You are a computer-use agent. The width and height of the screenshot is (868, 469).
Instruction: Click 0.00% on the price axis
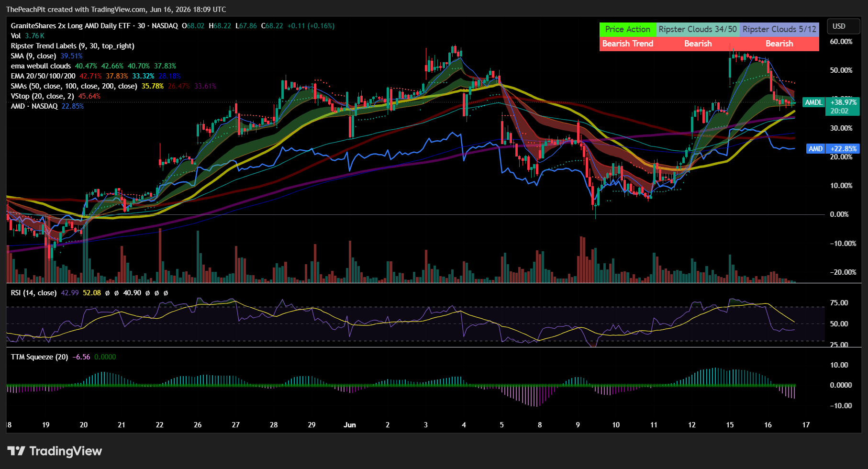pos(839,214)
